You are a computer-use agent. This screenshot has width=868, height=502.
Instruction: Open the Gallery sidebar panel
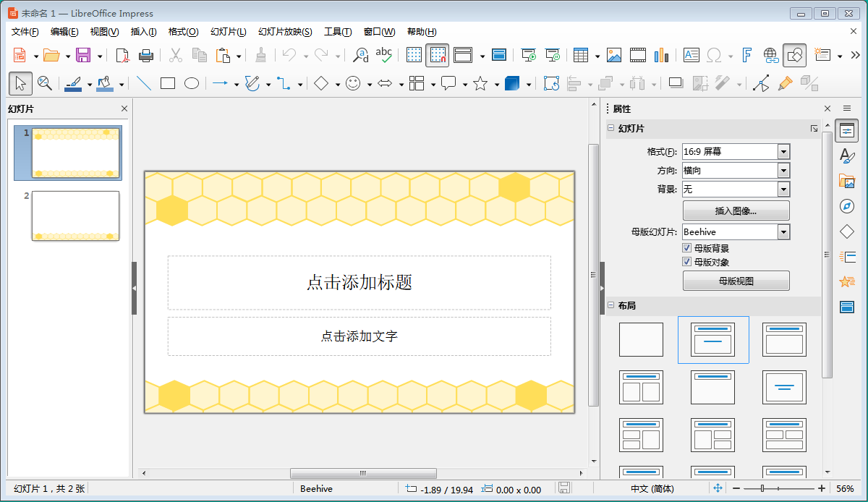click(847, 182)
